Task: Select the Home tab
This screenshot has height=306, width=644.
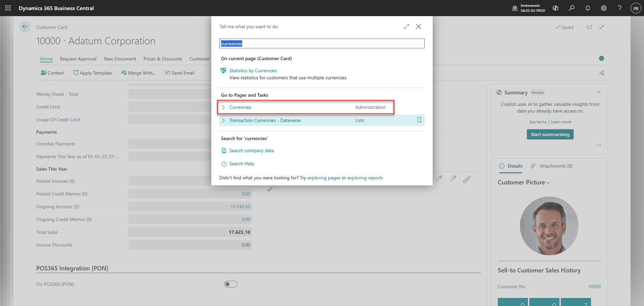Action: pyautogui.click(x=46, y=59)
